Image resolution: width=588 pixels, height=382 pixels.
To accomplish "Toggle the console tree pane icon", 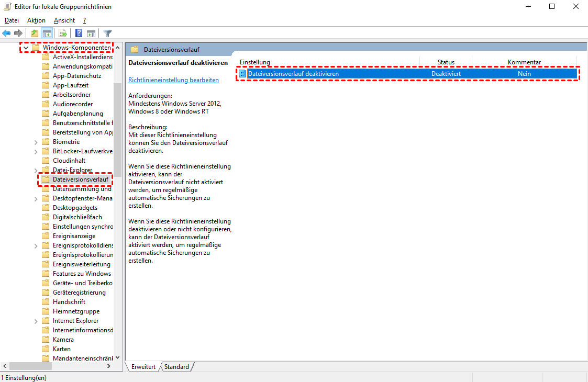I will point(47,33).
